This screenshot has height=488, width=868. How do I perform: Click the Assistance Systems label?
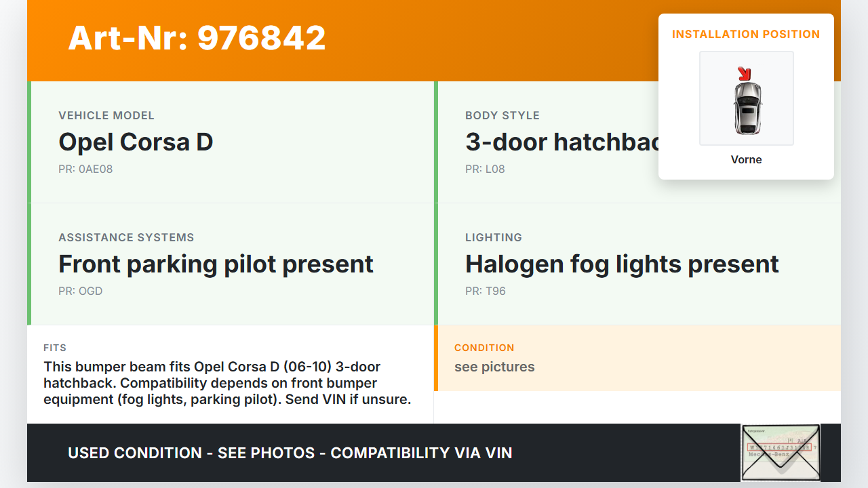click(126, 238)
